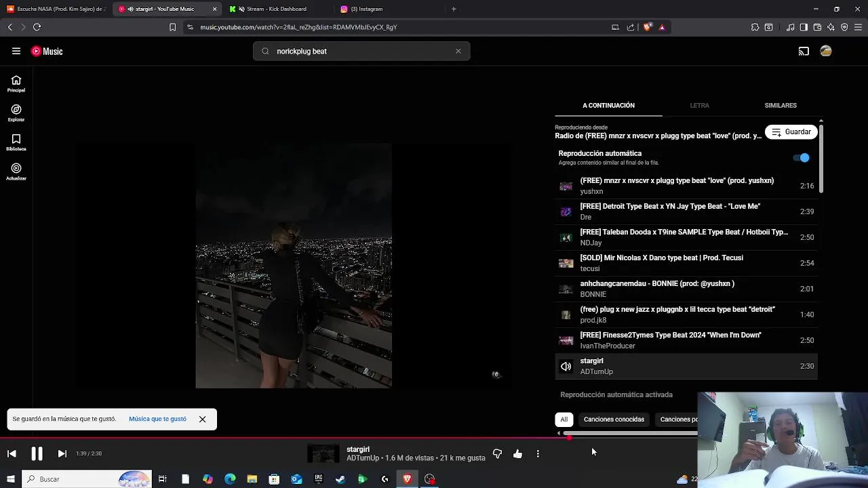
Task: Play Taleban Dooda x T9ine SAMPLE track
Action: pos(686,237)
